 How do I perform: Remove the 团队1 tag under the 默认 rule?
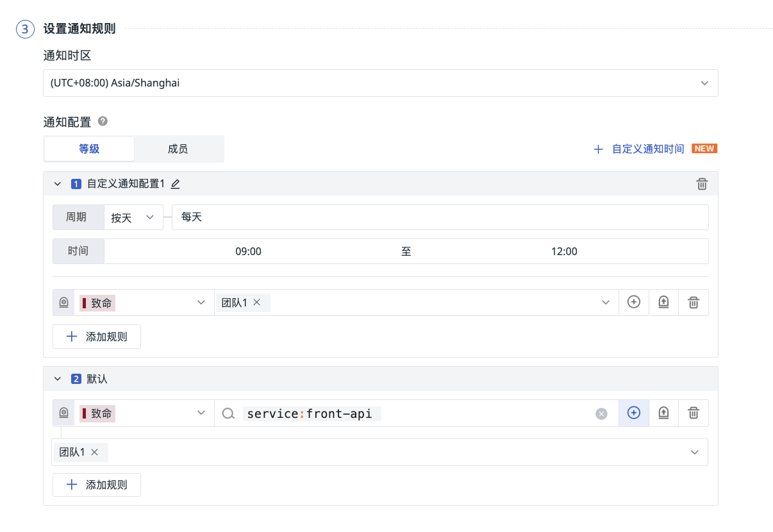tap(95, 452)
